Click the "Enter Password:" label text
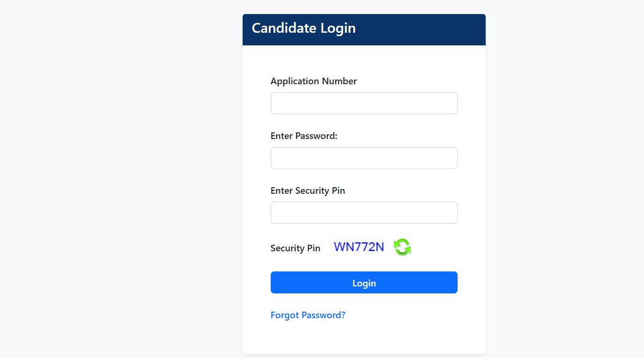This screenshot has height=358, width=644. coord(304,136)
